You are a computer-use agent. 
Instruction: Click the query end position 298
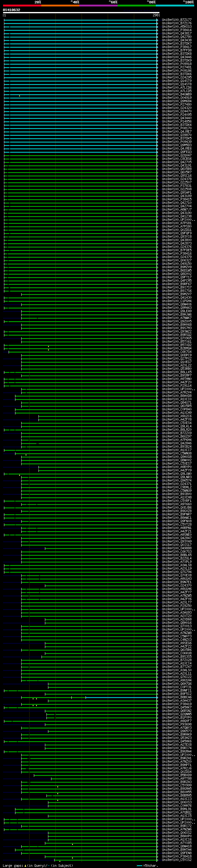tap(155, 15)
